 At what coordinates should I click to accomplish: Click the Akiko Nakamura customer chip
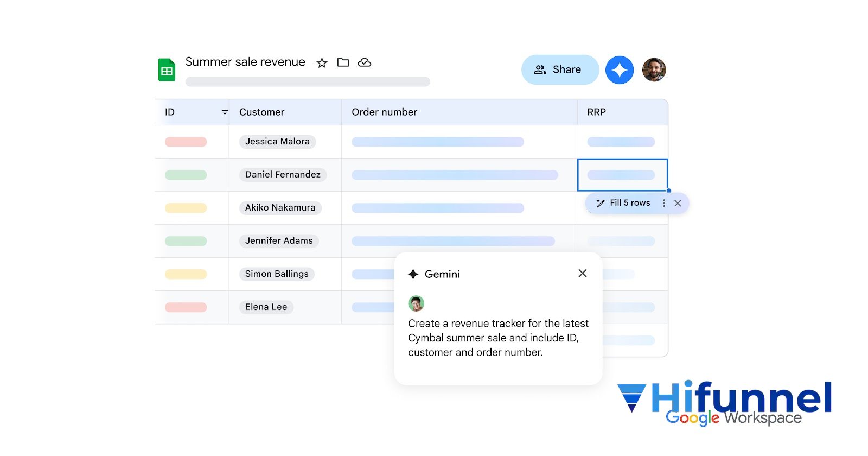tap(280, 208)
